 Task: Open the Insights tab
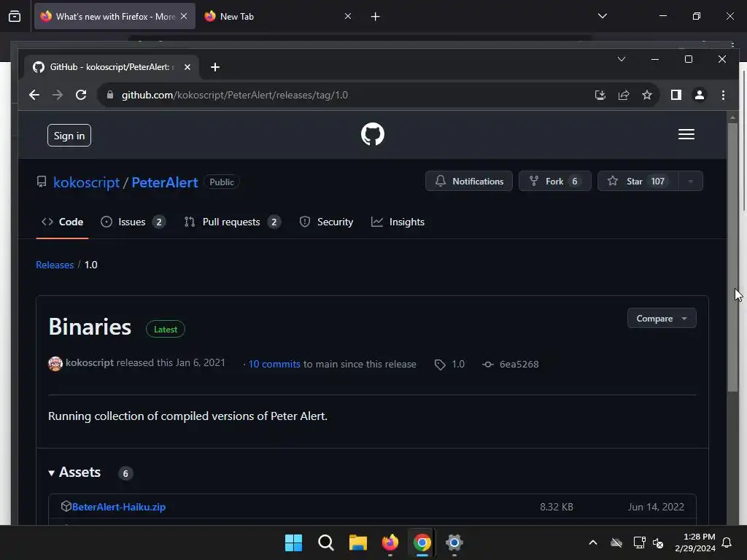[398, 222]
